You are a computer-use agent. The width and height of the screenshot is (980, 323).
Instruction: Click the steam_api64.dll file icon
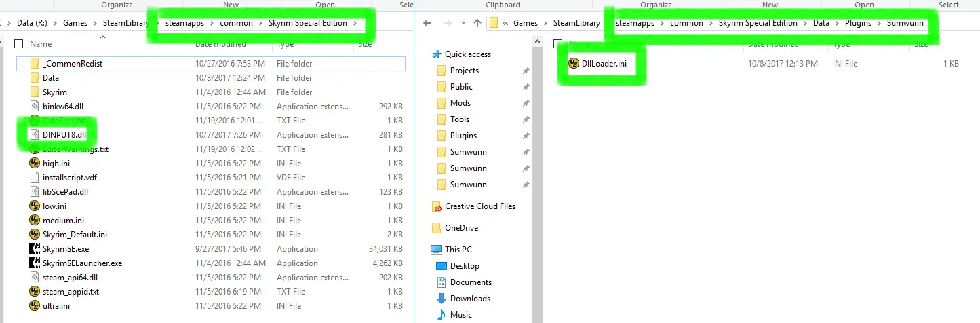(35, 277)
